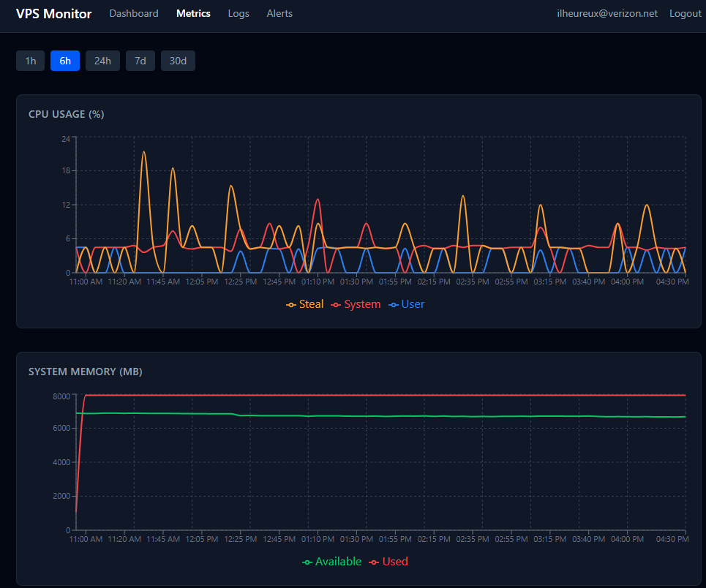The height and width of the screenshot is (588, 706).
Task: Click the blue User legend marker icon
Action: tap(393, 304)
